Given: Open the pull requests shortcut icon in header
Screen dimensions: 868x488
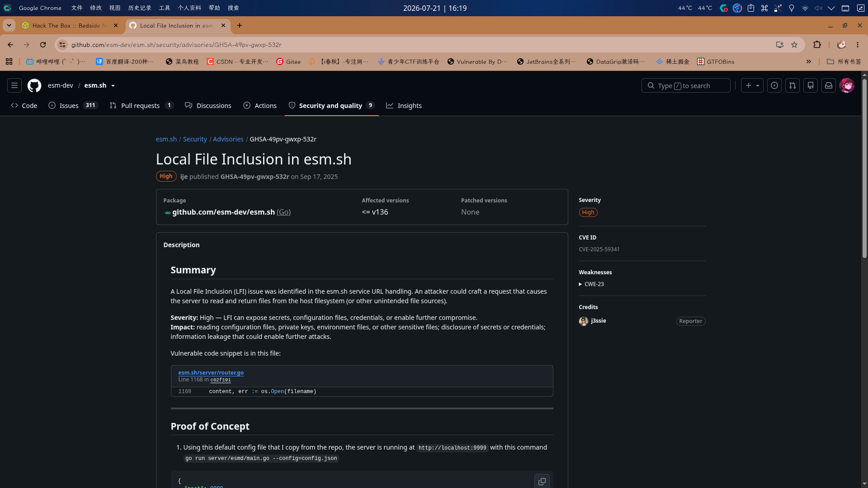Looking at the screenshot, I should pyautogui.click(x=793, y=85).
